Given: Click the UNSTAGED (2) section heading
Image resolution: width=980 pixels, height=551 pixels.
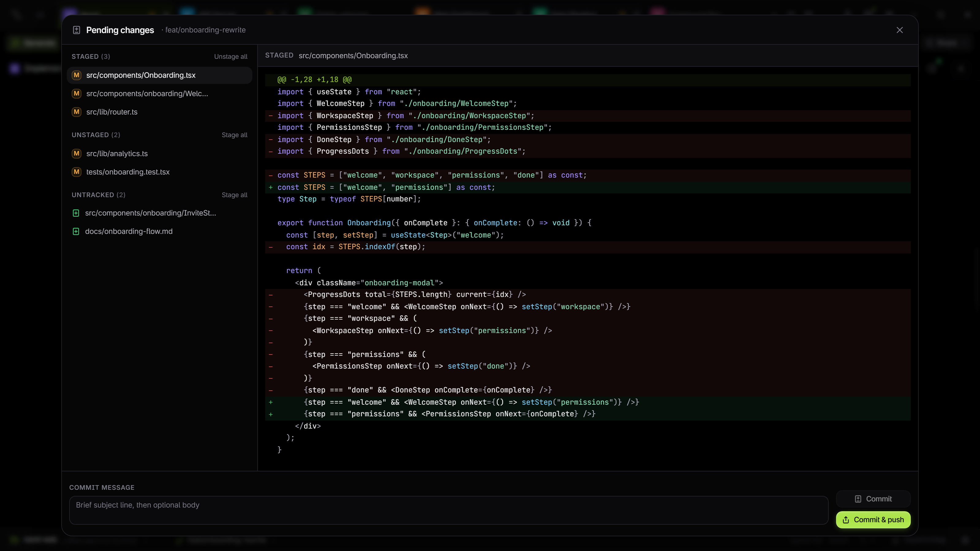Looking at the screenshot, I should coord(96,135).
